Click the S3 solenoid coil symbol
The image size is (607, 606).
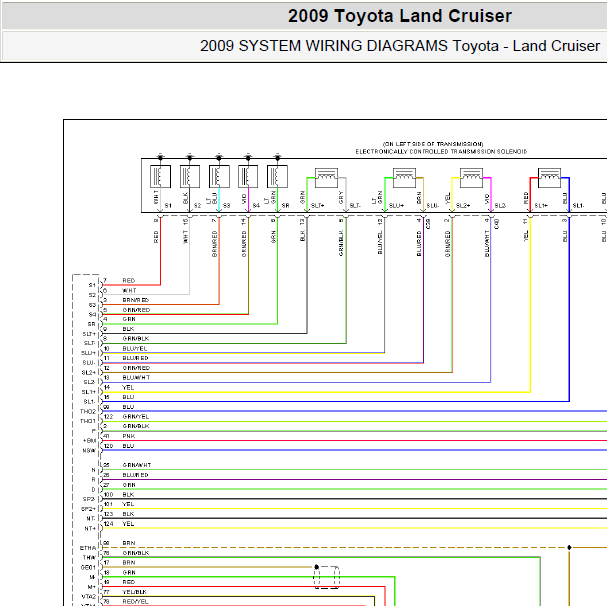pos(219,177)
